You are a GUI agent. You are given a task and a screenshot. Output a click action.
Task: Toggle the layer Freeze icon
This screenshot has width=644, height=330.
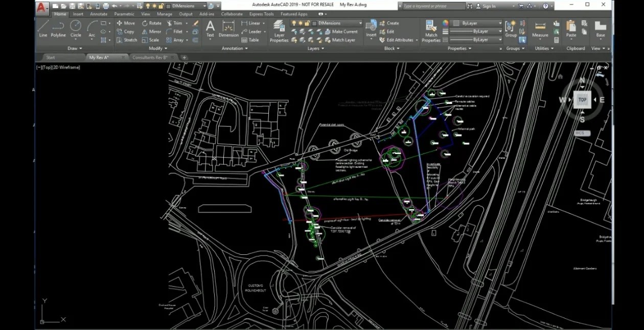point(301,23)
